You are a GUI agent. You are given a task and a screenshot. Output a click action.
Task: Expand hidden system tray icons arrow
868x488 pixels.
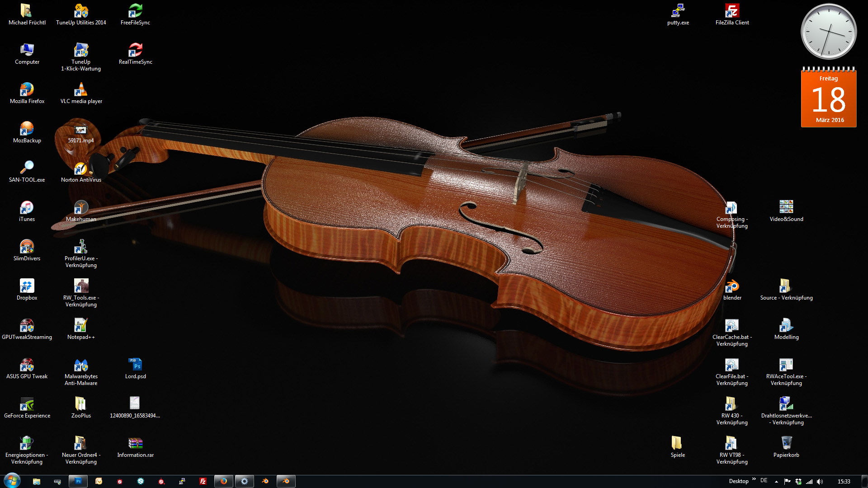[776, 482]
